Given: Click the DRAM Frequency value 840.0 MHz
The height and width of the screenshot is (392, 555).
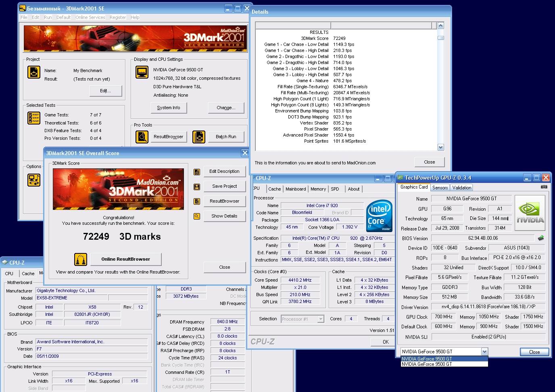Looking at the screenshot, I should [227, 322].
